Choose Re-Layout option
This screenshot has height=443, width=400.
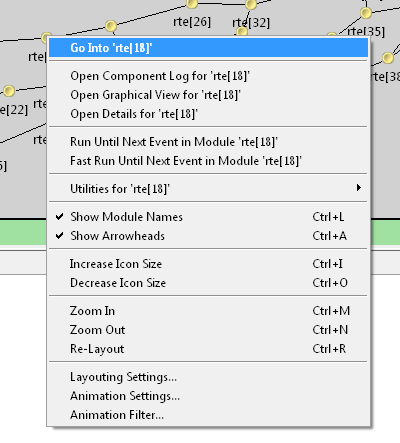[208, 349]
